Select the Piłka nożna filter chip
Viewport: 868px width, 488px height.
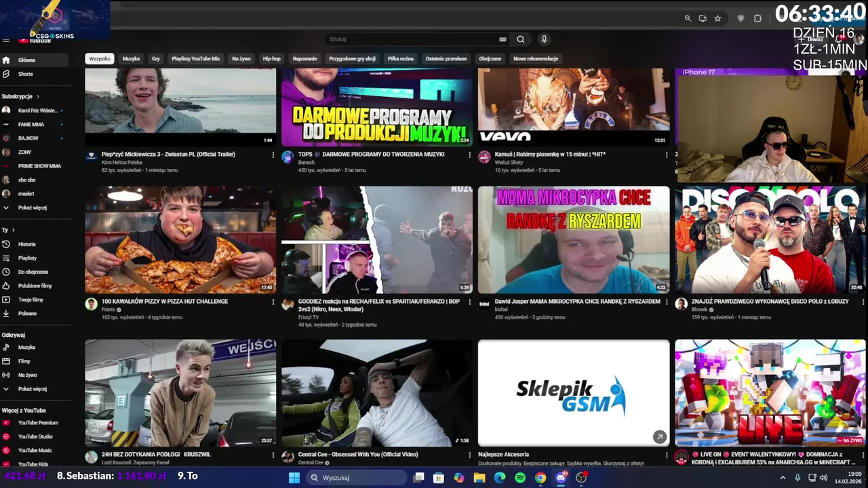[401, 59]
